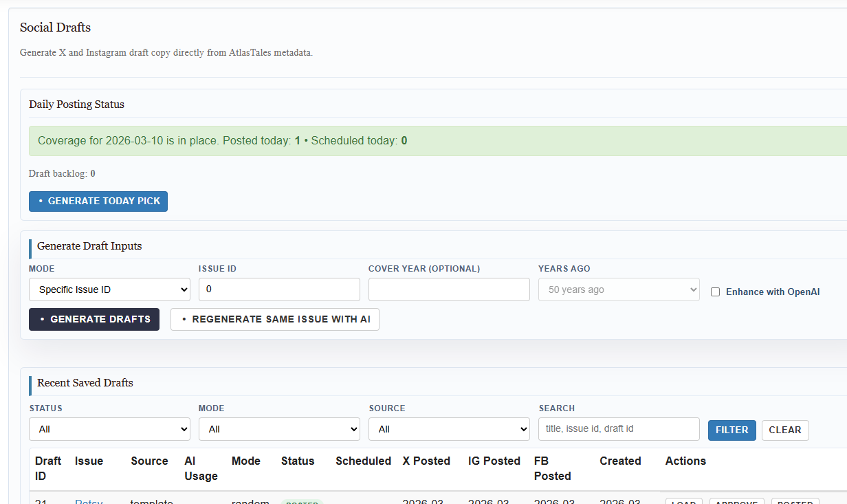Click the green POSTED status badge
This screenshot has width=847, height=504.
click(302, 503)
